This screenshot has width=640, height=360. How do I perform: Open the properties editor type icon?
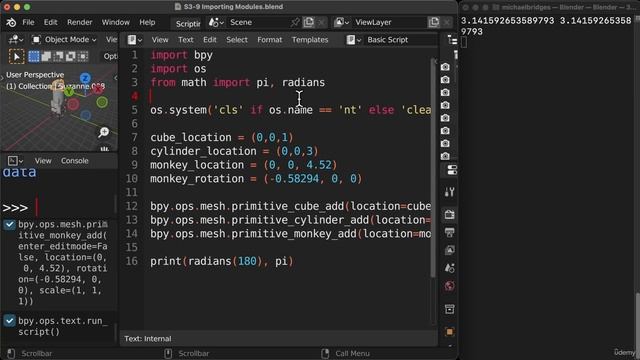pyautogui.click(x=451, y=170)
